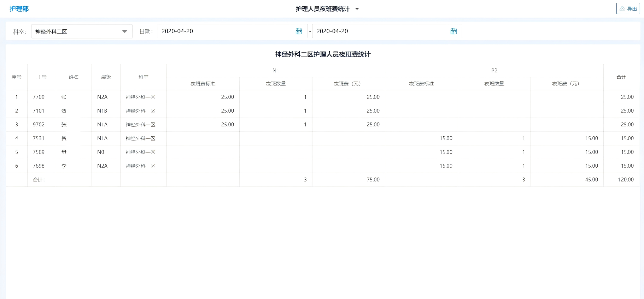Select row with employee number 7709
The height and width of the screenshot is (299, 644).
point(39,97)
